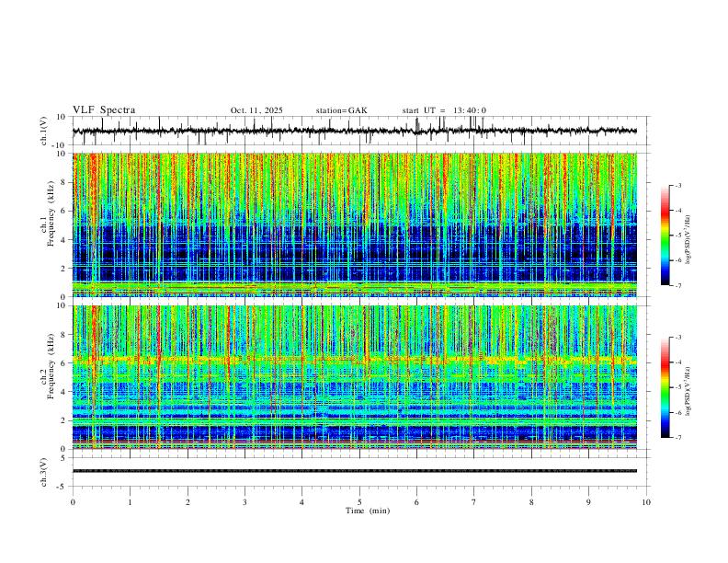This screenshot has height=563, width=728.
Task: Click the ch.3 flat signal trace
Action: tap(354, 471)
